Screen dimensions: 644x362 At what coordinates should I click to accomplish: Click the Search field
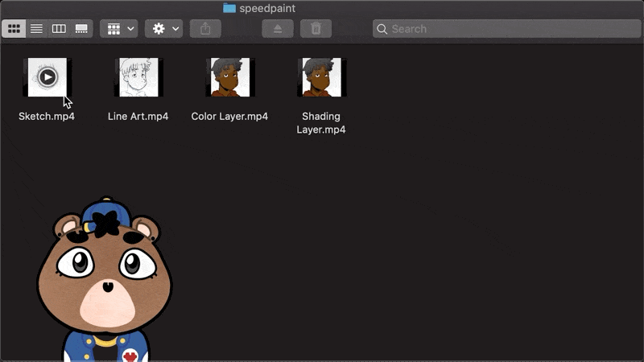point(507,29)
